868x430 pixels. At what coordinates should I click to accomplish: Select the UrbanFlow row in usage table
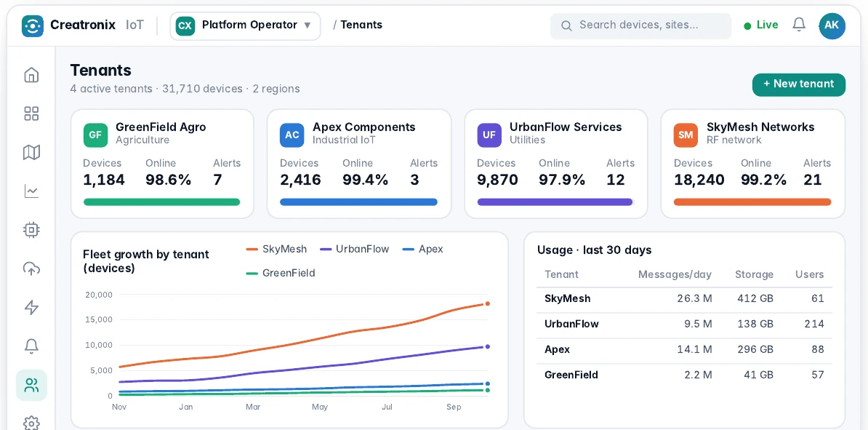(684, 325)
